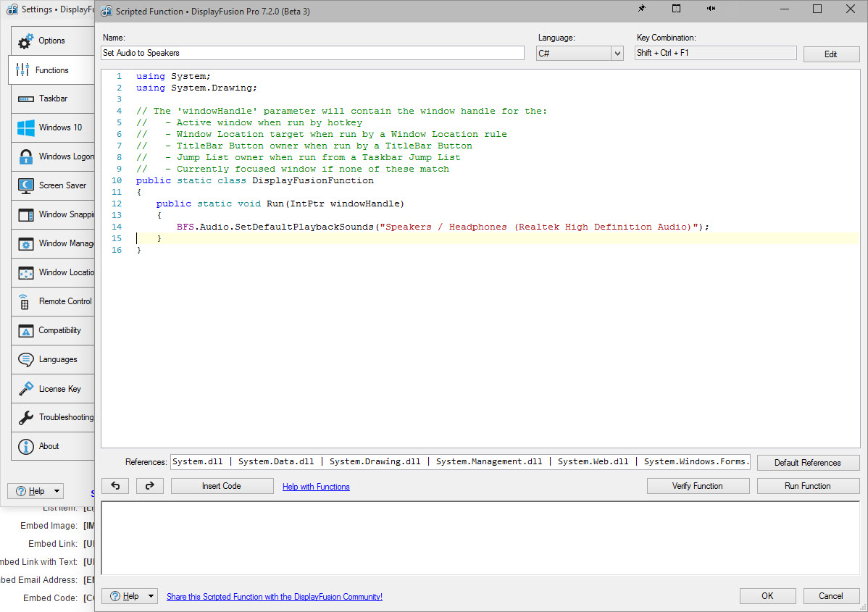Screen dimensions: 868x612
Task: Click the redo arrow button
Action: click(150, 486)
